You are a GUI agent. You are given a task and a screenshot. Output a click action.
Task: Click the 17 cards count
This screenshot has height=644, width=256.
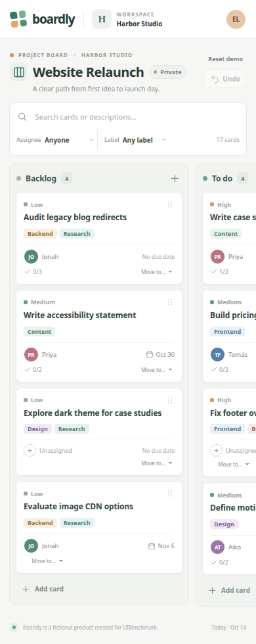coord(228,140)
